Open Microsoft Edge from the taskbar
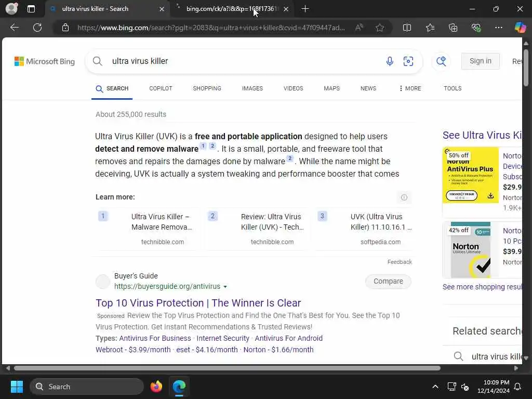 coord(179,387)
